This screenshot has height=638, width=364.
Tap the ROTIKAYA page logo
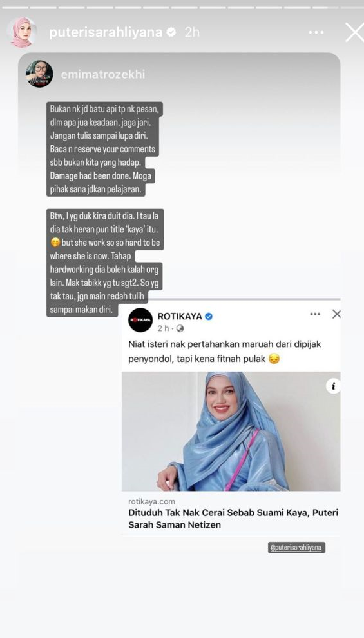point(140,320)
